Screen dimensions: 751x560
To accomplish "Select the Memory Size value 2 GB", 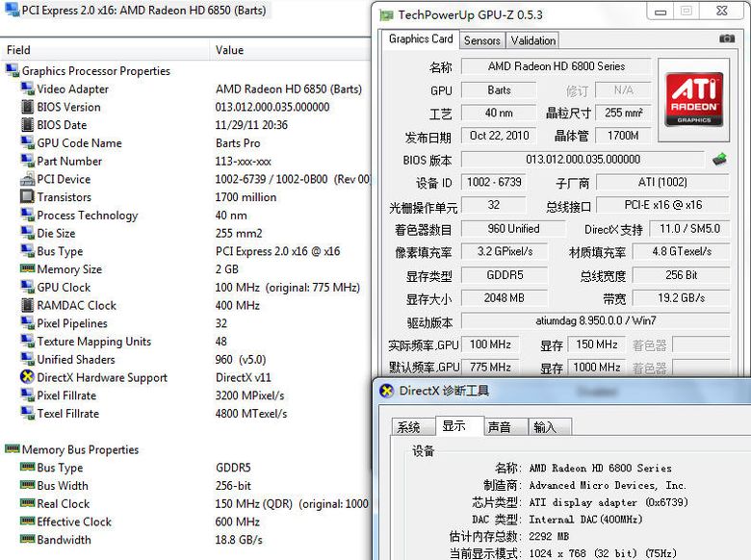I will (x=226, y=269).
